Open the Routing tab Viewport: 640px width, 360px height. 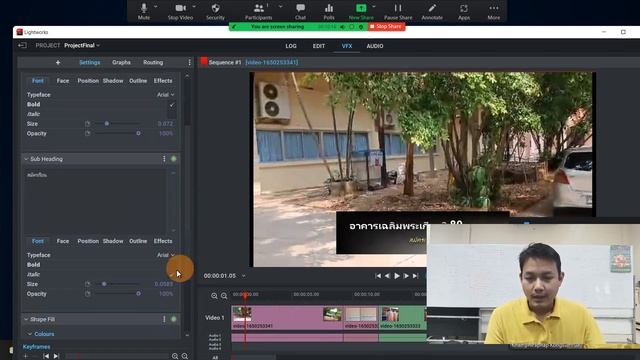[153, 62]
